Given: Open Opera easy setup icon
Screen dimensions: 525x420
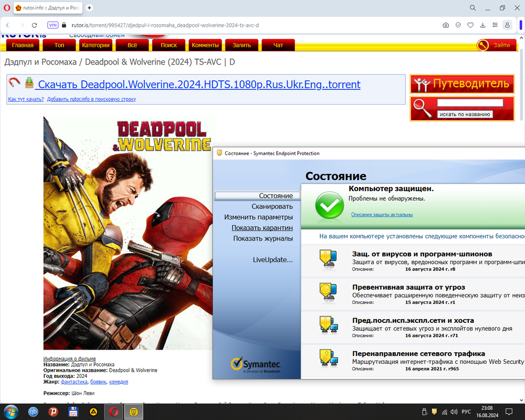Looking at the screenshot, I should (495, 25).
